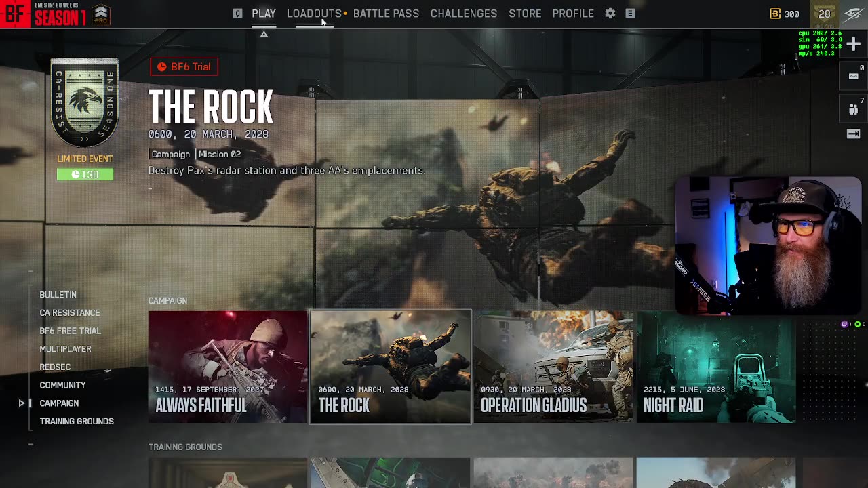The image size is (868, 488).
Task: Select CAMPAIGN in the side list
Action: 59,403
